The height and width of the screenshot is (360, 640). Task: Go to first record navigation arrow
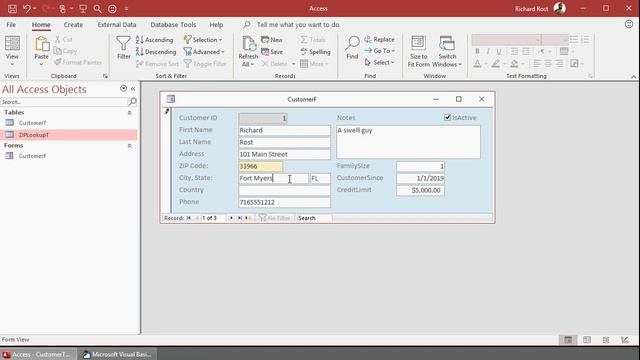[x=189, y=218]
